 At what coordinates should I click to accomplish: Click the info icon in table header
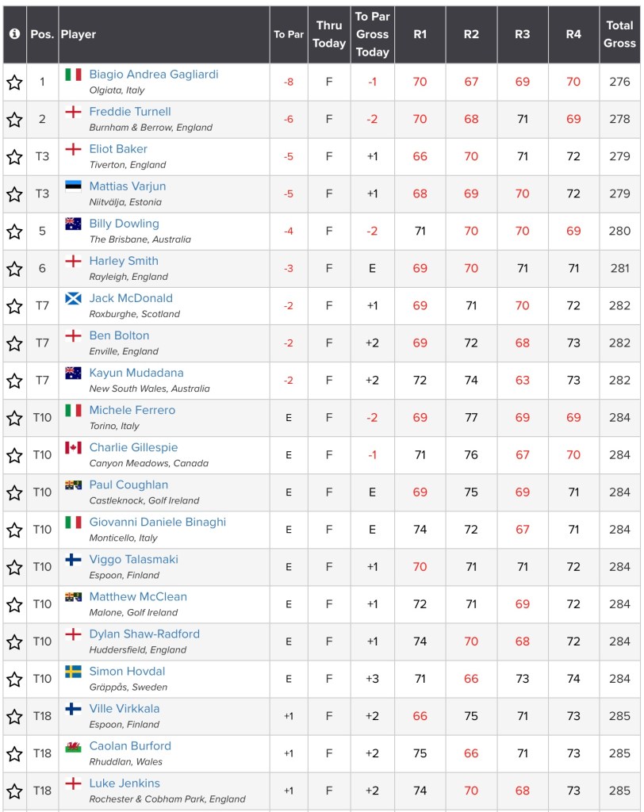(14, 34)
